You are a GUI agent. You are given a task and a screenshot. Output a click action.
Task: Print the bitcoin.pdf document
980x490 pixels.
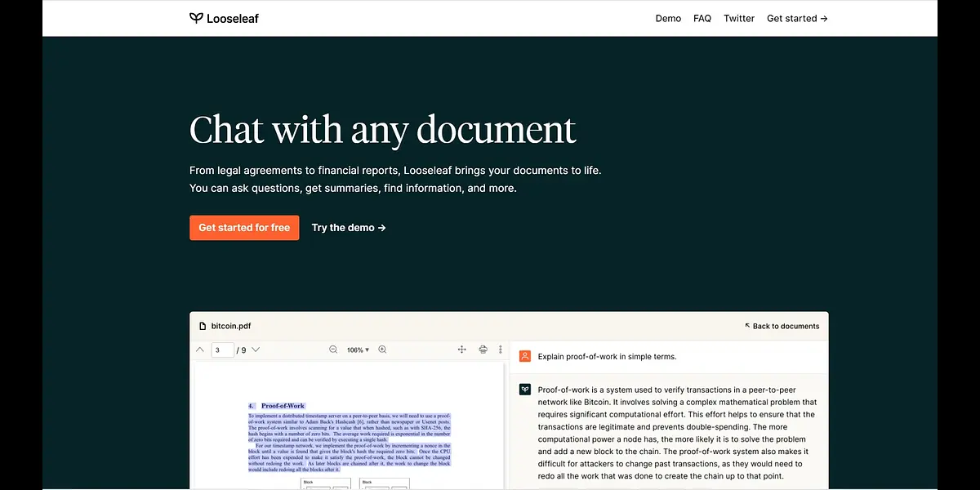(483, 350)
